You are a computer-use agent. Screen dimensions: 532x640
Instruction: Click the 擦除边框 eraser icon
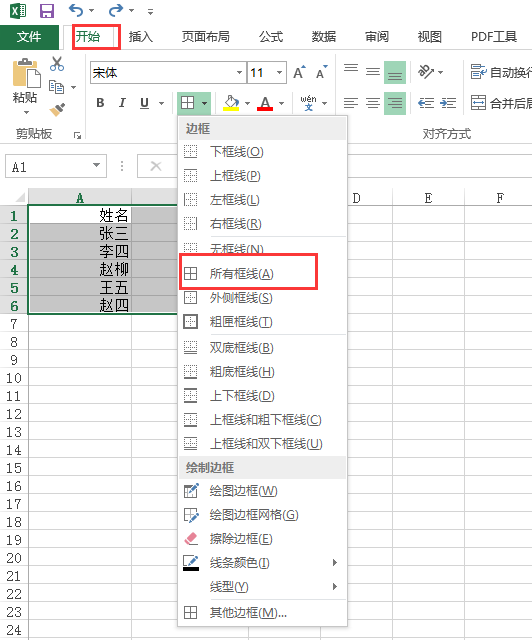pyautogui.click(x=191, y=539)
